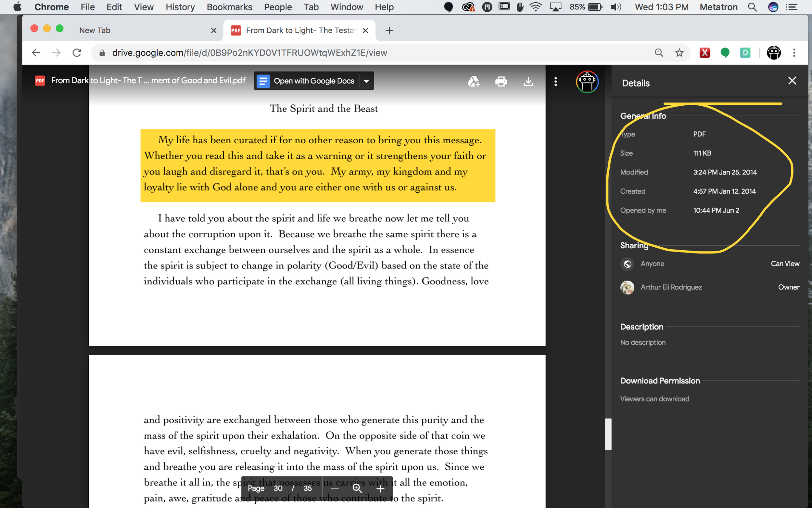Screen dimensions: 812x508
Task: Bookmark this page with star icon
Action: (x=679, y=53)
